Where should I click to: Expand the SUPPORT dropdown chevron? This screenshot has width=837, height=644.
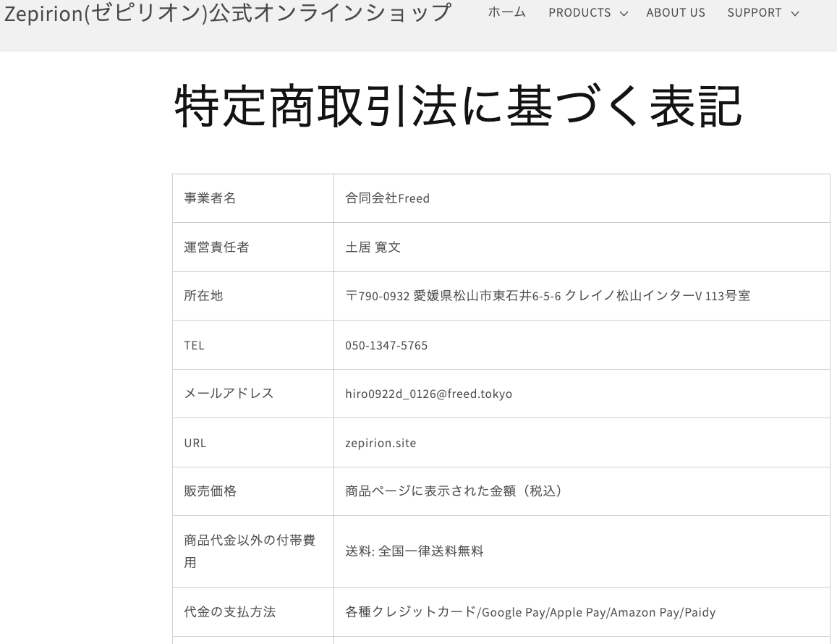click(x=794, y=14)
